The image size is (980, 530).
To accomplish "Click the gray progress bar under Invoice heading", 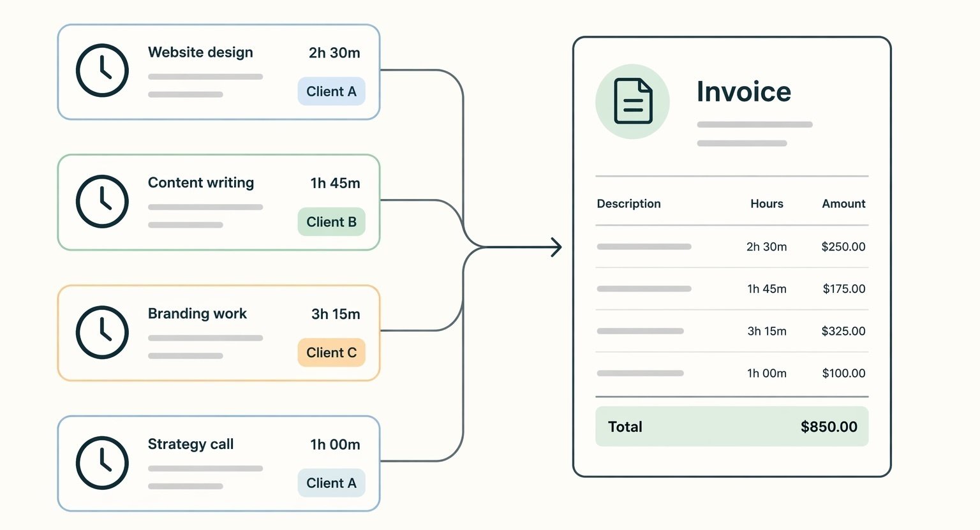I will pos(754,125).
